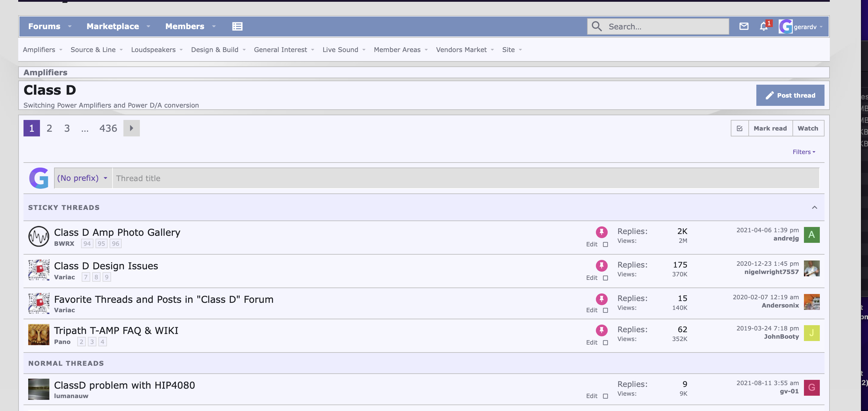Click username nigelwright7557

[771, 272]
